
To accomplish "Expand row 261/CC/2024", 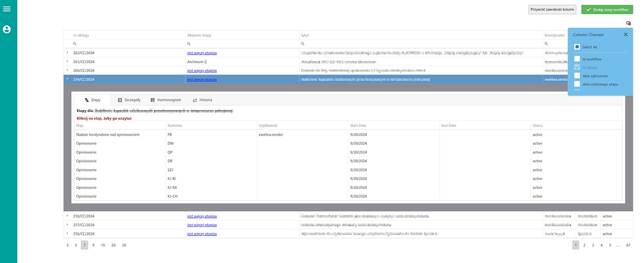I will [x=67, y=61].
